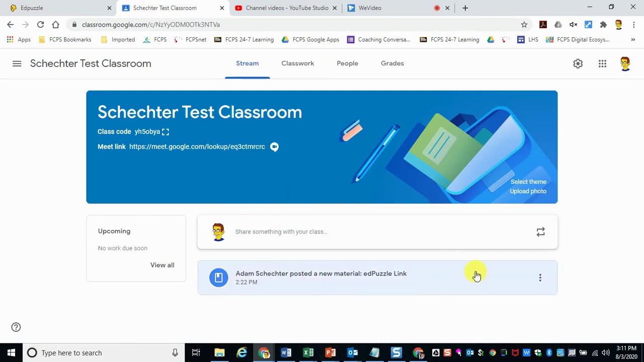Screen dimensions: 644x362
Task: Open Chrome extensions puzzle icon
Action: (x=603, y=24)
